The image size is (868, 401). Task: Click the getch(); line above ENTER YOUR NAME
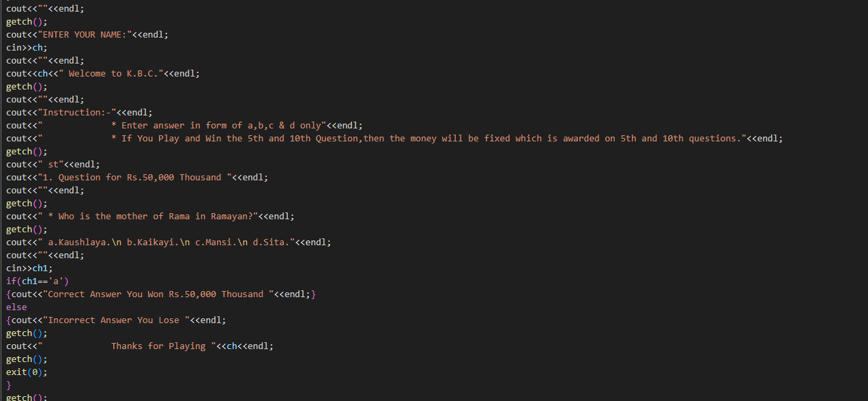coord(27,22)
